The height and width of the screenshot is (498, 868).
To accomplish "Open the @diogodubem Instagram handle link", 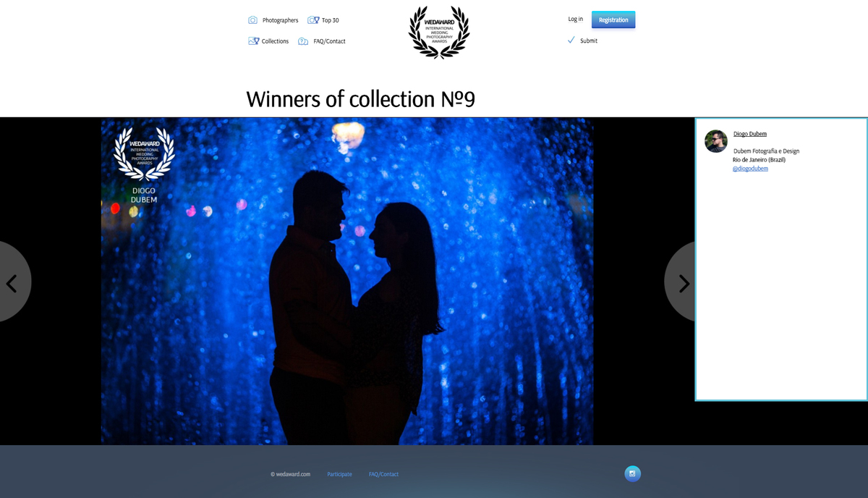I will click(x=750, y=169).
